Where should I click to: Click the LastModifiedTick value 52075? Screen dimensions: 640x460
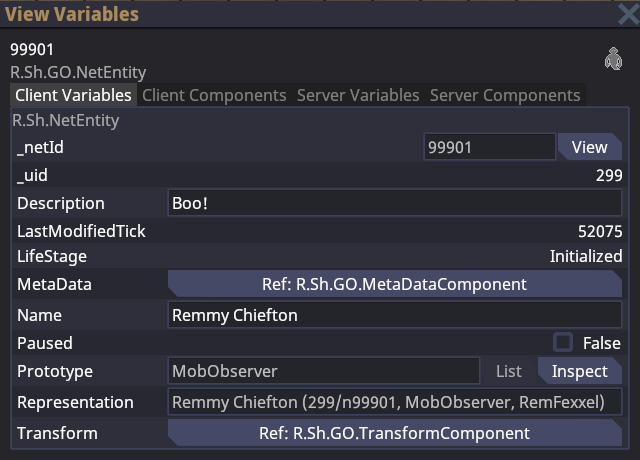(x=599, y=231)
